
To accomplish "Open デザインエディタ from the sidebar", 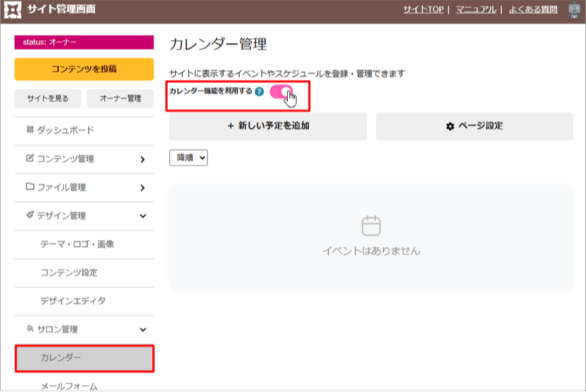I will [x=73, y=301].
